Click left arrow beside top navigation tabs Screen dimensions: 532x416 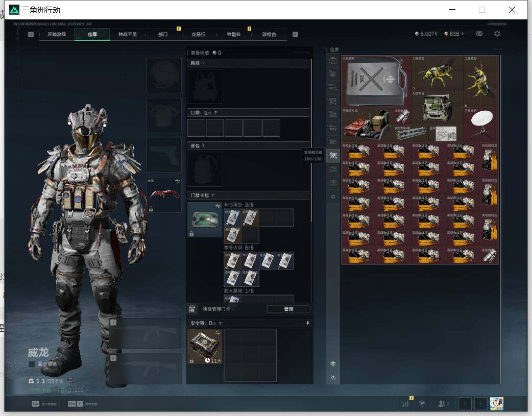pos(31,34)
